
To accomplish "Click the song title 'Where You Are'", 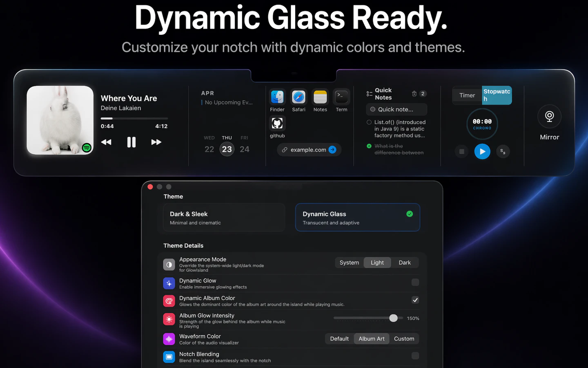I will click(129, 98).
